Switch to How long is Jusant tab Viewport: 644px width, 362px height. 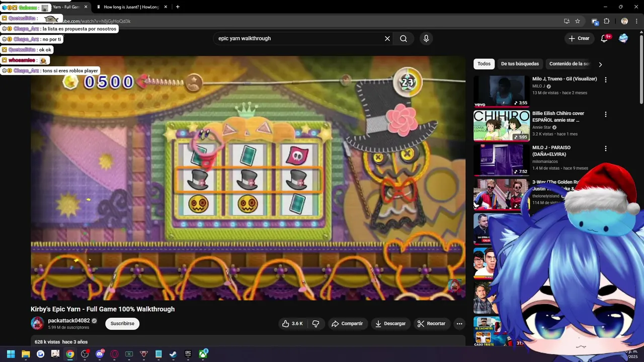(131, 7)
